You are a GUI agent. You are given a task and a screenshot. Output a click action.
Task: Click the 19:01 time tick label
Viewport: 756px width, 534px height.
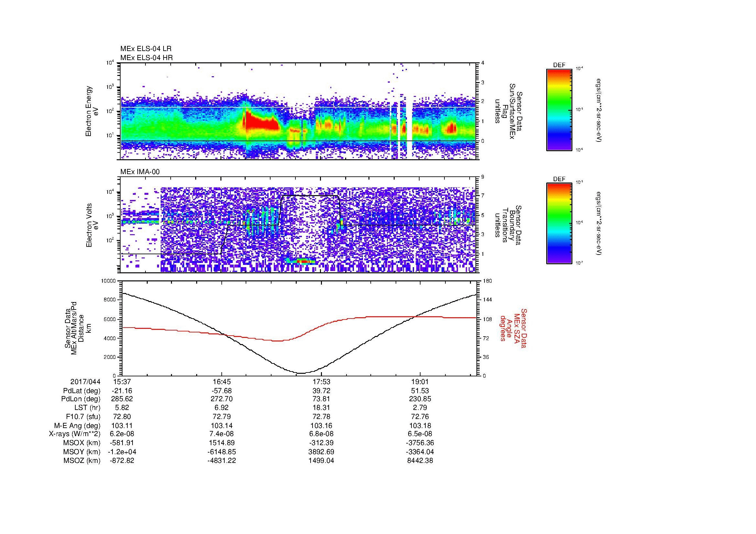pos(420,382)
